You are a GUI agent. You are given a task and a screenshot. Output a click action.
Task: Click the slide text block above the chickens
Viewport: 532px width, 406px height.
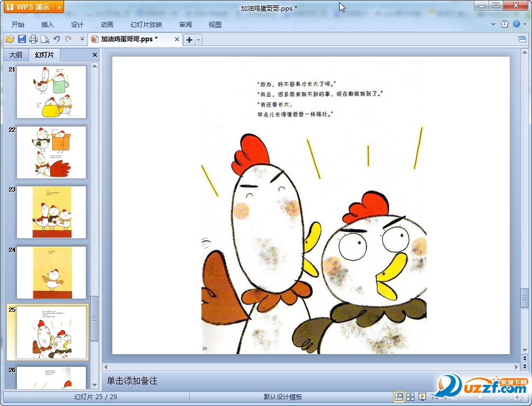pyautogui.click(x=320, y=99)
